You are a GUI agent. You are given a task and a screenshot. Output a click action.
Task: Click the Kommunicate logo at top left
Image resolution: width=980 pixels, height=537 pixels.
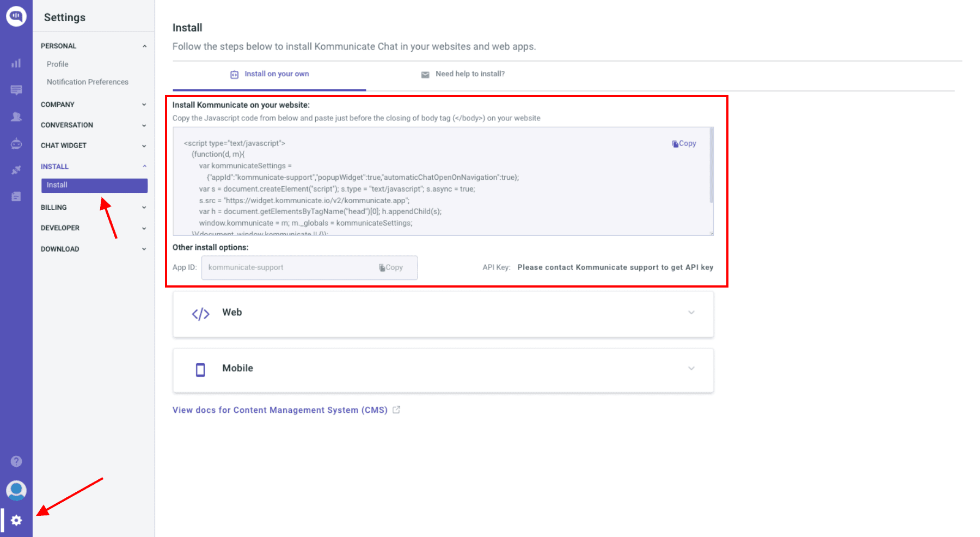tap(16, 16)
